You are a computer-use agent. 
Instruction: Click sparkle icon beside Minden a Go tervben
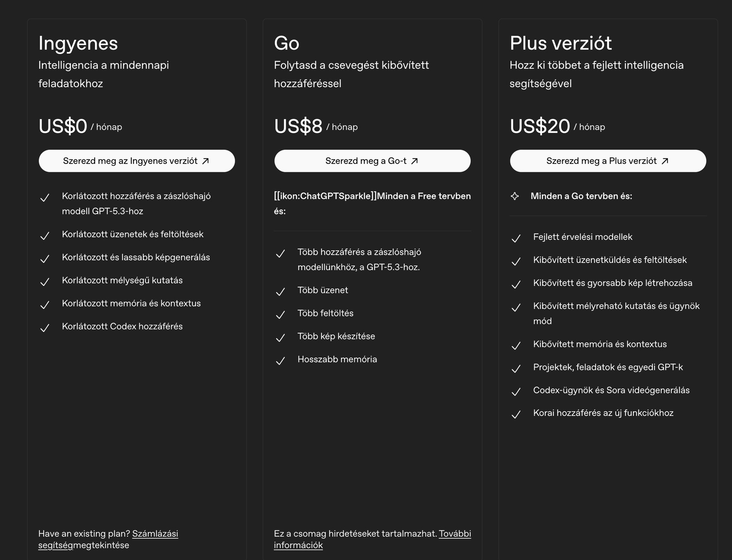point(515,196)
